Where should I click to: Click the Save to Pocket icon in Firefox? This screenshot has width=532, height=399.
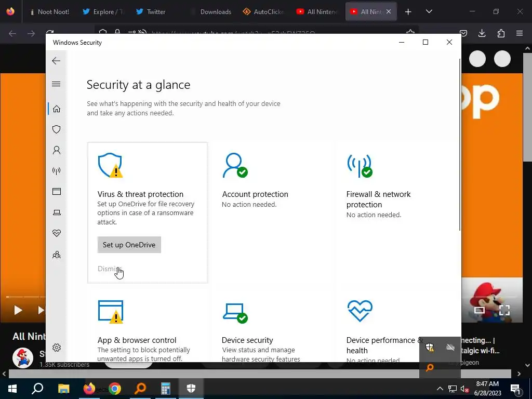pyautogui.click(x=463, y=33)
